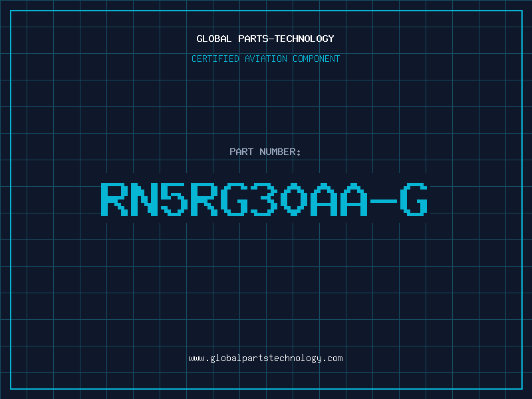Click the letter N in the part number

pos(144,199)
